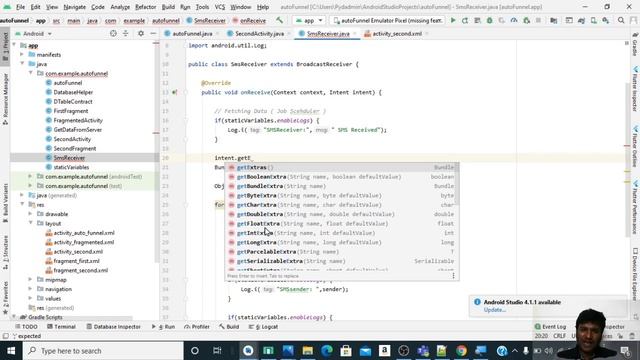Open File Explorer from the taskbar
This screenshot has width=640, height=360.
(307, 351)
